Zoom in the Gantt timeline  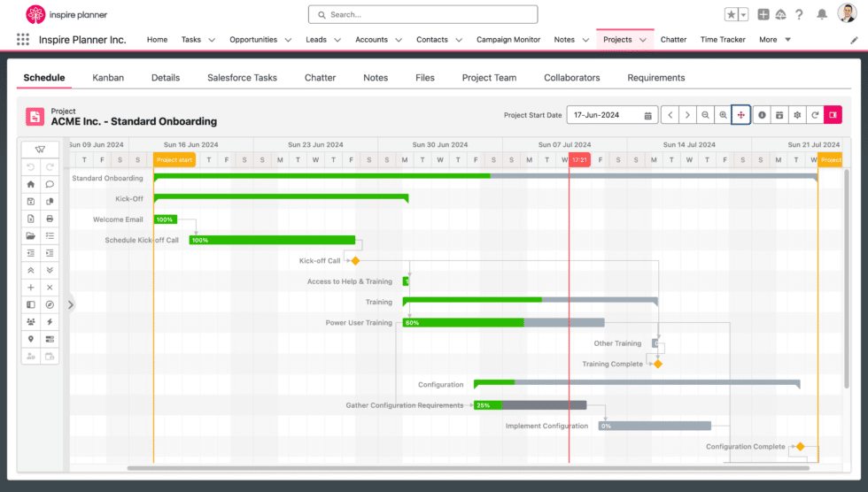723,115
